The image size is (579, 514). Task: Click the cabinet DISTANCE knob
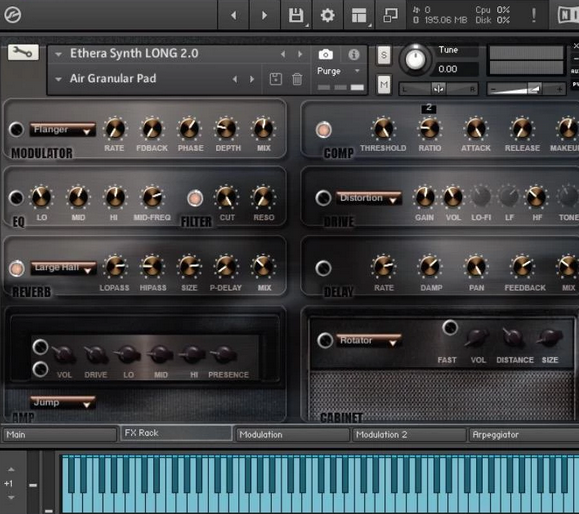513,337
